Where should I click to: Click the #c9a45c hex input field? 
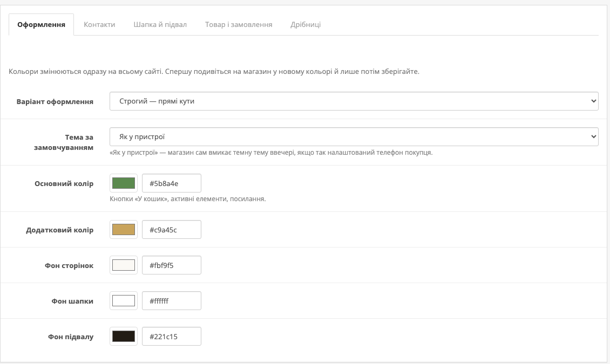(x=172, y=230)
